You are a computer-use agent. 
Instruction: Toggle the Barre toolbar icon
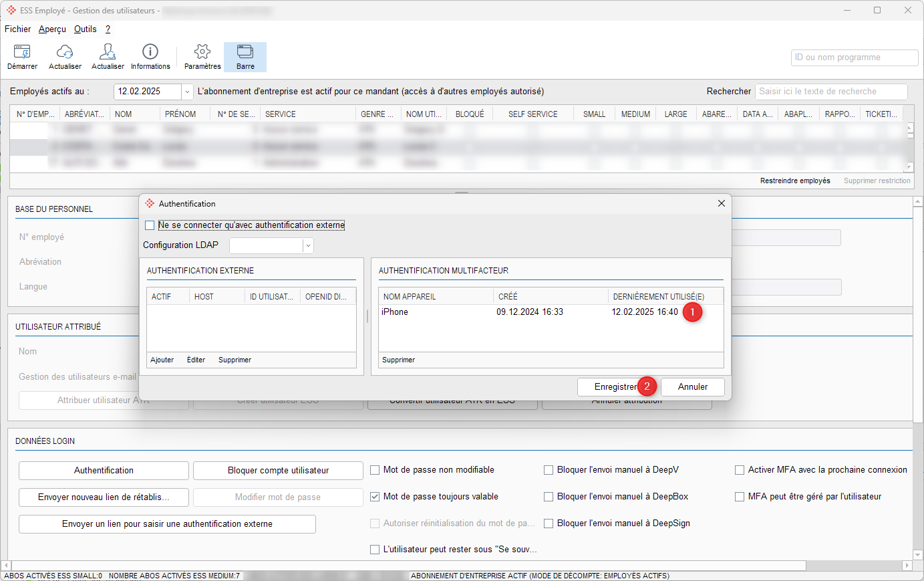click(245, 52)
